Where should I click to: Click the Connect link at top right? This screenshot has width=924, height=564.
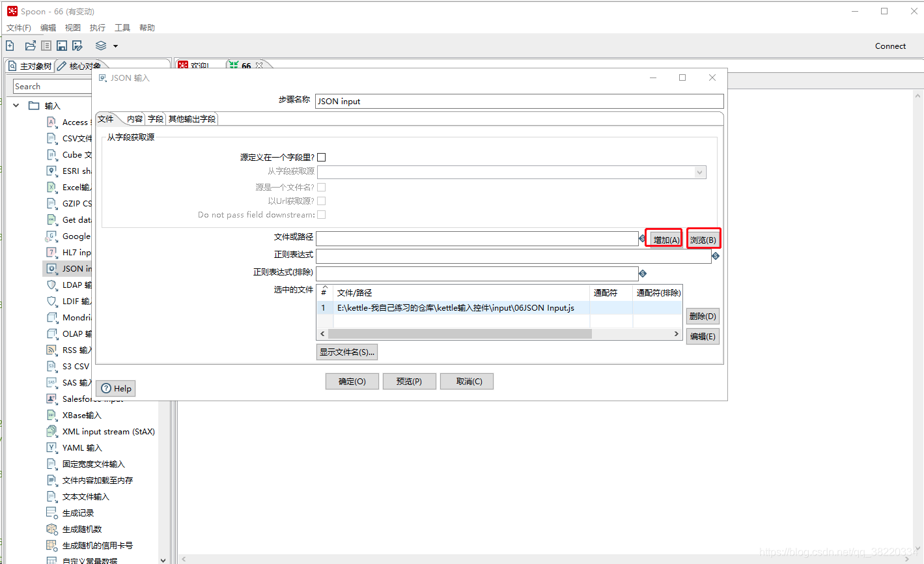890,46
